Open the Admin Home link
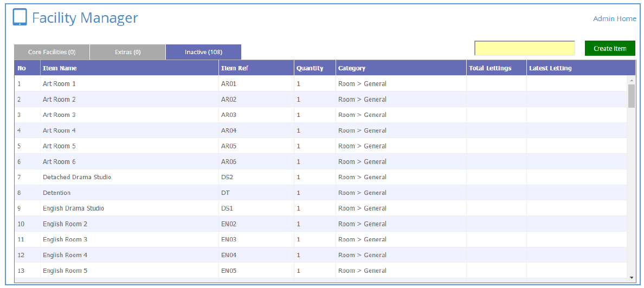644x288 pixels. [614, 18]
